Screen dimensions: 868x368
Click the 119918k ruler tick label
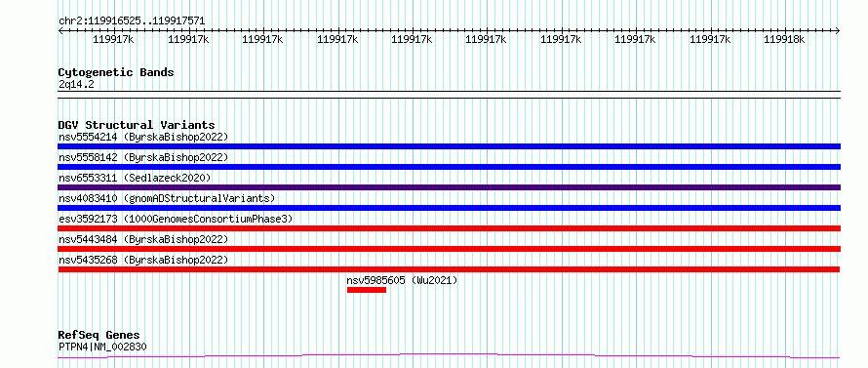pos(784,39)
